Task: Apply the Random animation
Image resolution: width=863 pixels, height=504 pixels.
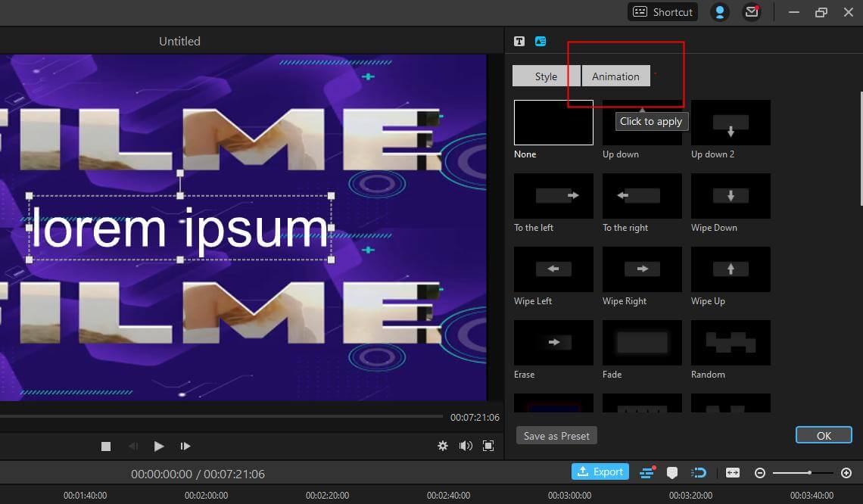Action: coord(731,342)
